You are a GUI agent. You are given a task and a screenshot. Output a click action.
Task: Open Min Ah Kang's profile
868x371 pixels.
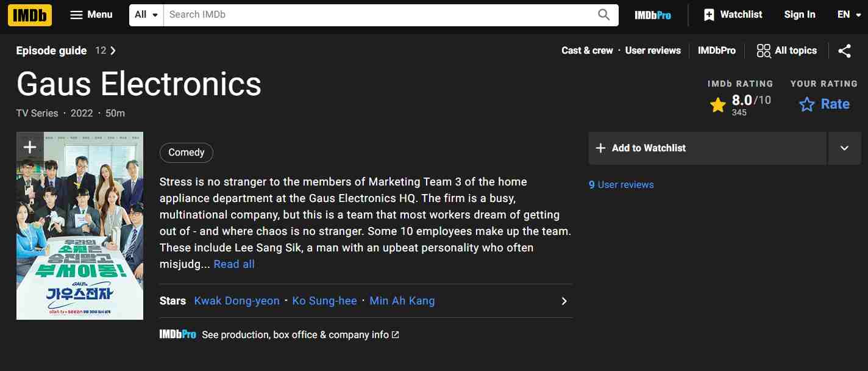(402, 301)
